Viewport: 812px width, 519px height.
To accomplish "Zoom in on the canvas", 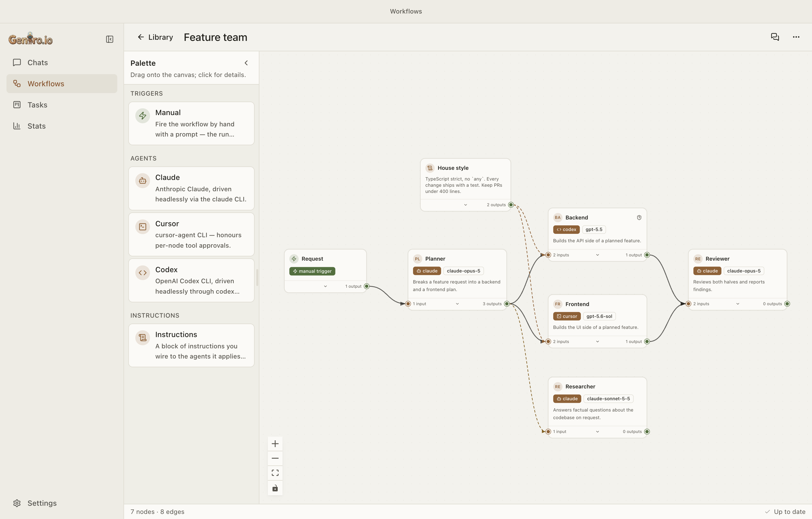I will point(275,444).
